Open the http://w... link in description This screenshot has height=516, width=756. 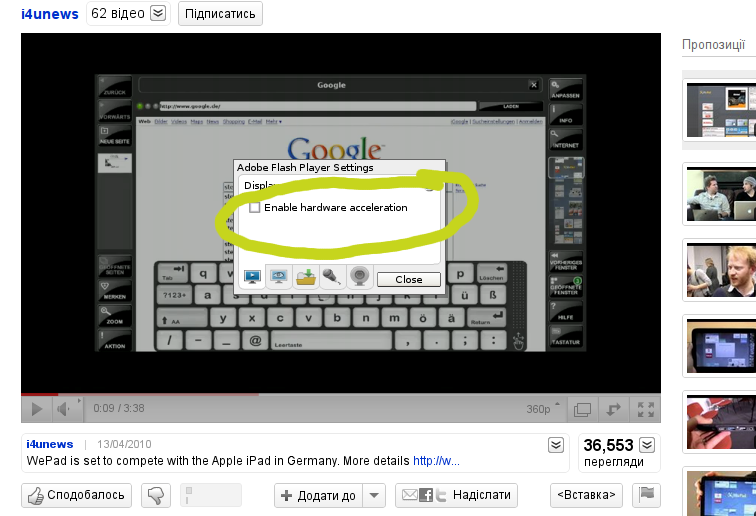tap(436, 461)
